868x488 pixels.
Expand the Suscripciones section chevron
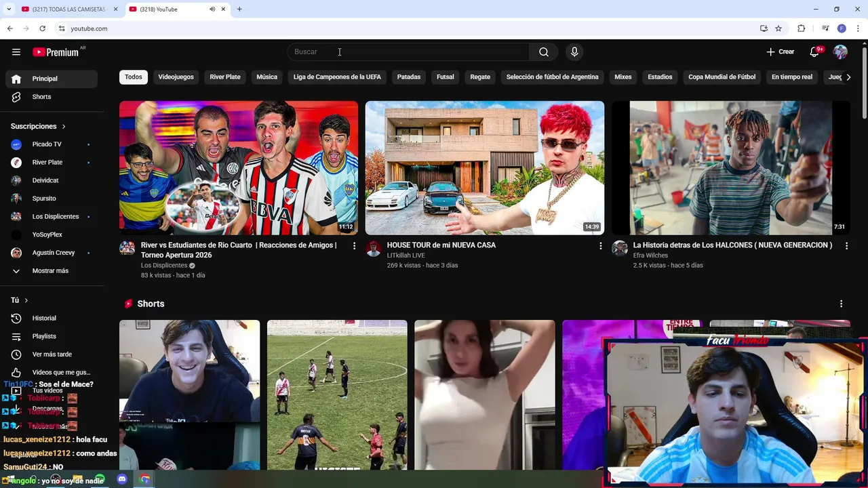(x=64, y=127)
